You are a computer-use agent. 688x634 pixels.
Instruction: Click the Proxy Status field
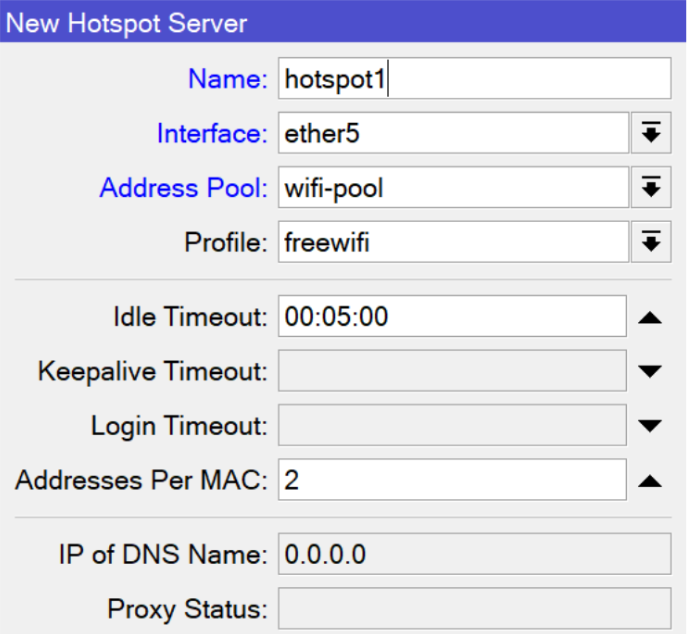coord(474,609)
